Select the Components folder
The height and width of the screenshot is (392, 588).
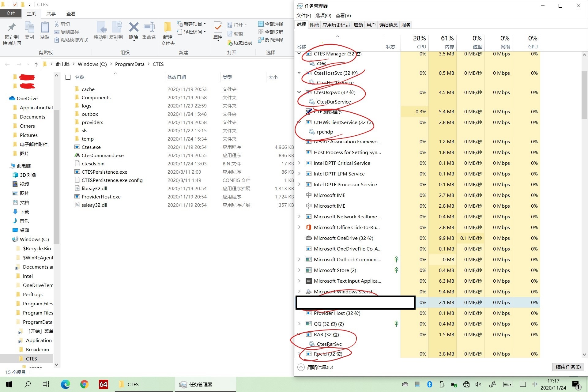click(96, 97)
